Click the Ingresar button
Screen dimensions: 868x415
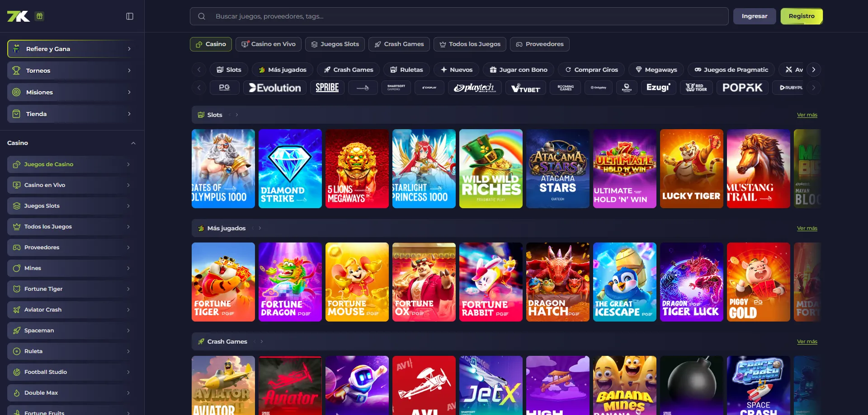click(x=755, y=16)
